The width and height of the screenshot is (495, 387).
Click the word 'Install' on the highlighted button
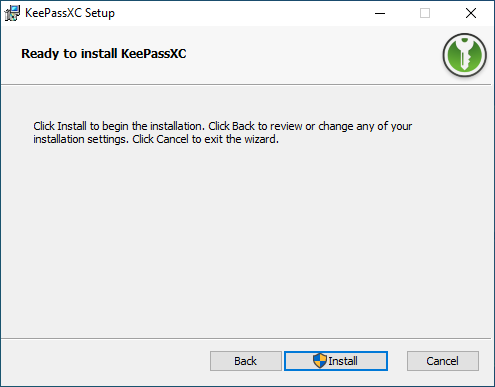(x=343, y=361)
